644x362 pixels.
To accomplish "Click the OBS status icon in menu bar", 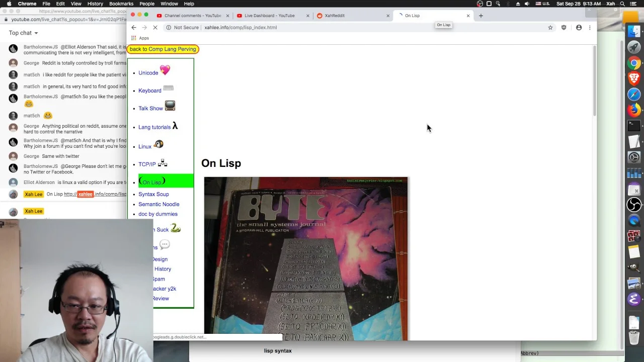I will tap(480, 4).
